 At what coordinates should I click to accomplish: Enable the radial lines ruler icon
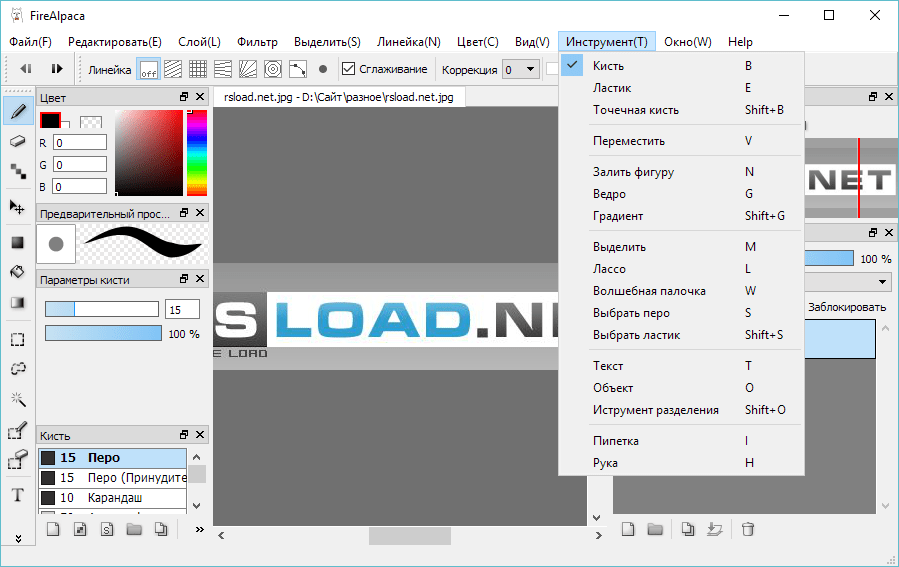(x=248, y=69)
